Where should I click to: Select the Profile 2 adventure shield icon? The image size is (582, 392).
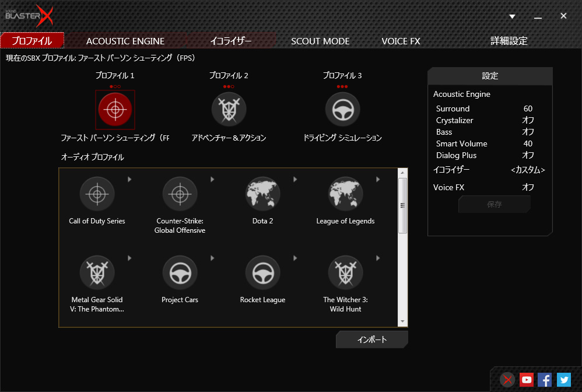coord(229,109)
